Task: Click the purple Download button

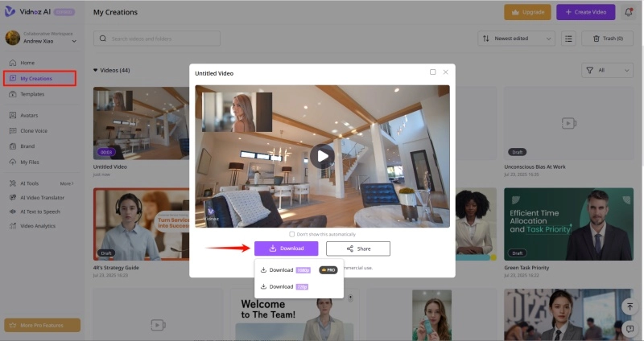Action: click(x=287, y=249)
